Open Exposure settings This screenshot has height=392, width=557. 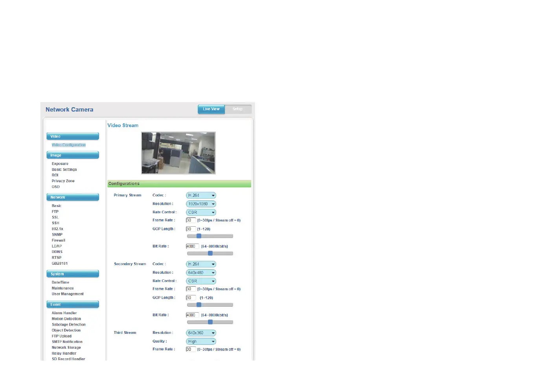pyautogui.click(x=60, y=164)
